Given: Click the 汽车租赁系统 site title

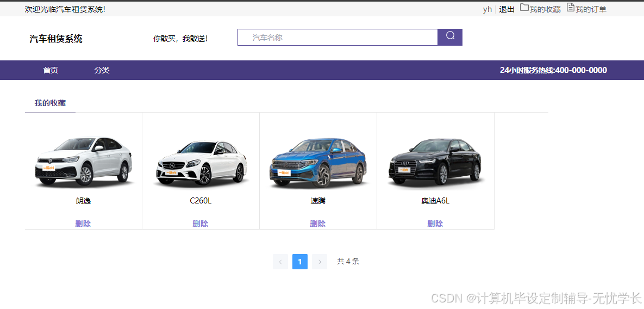Looking at the screenshot, I should [x=56, y=39].
